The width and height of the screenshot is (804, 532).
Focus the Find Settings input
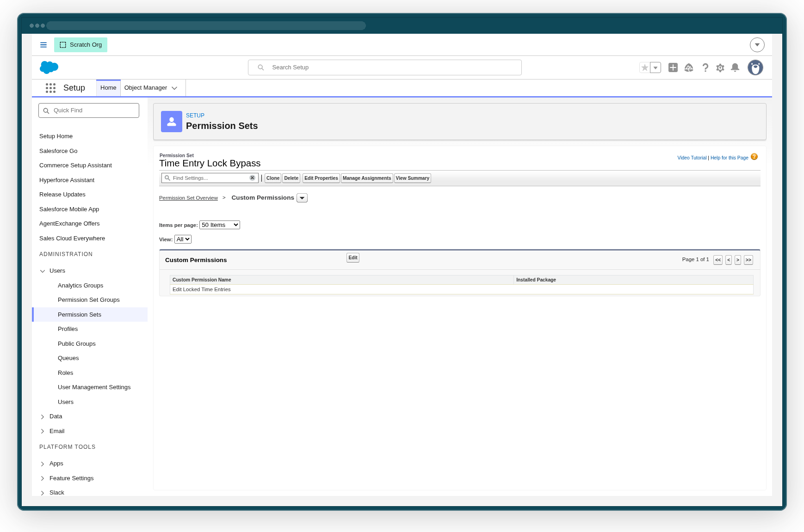click(210, 178)
